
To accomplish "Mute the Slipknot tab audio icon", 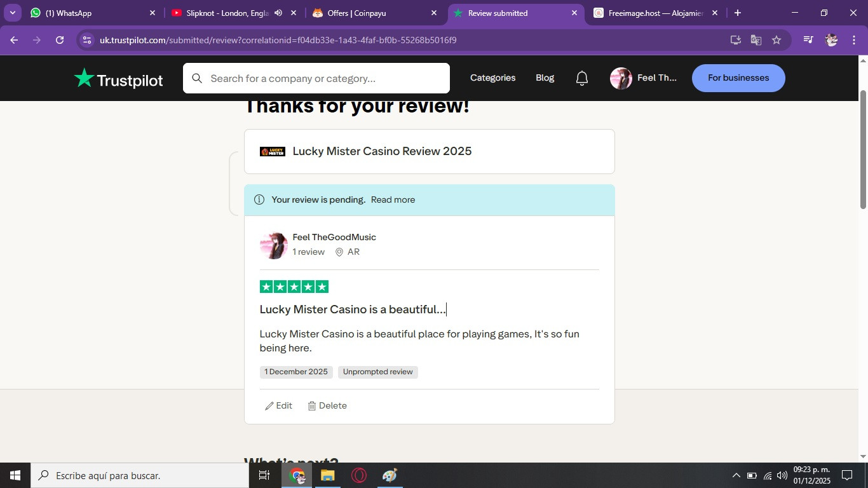I will [x=278, y=13].
